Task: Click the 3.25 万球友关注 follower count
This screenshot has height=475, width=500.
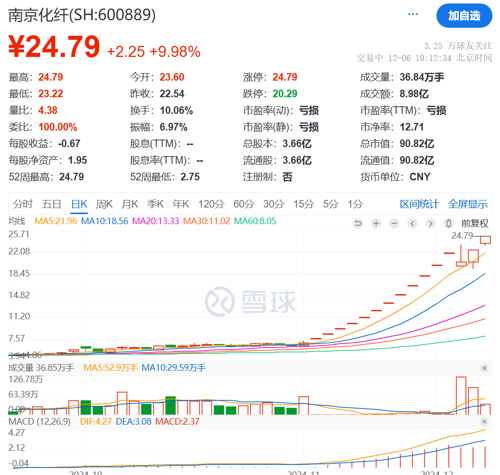Action: click(458, 46)
